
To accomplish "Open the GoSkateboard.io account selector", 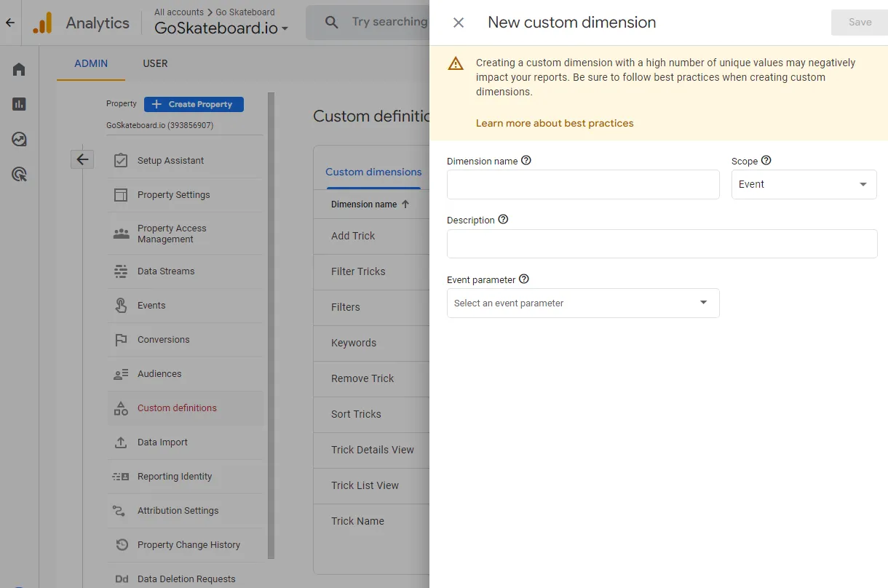I will pos(221,28).
